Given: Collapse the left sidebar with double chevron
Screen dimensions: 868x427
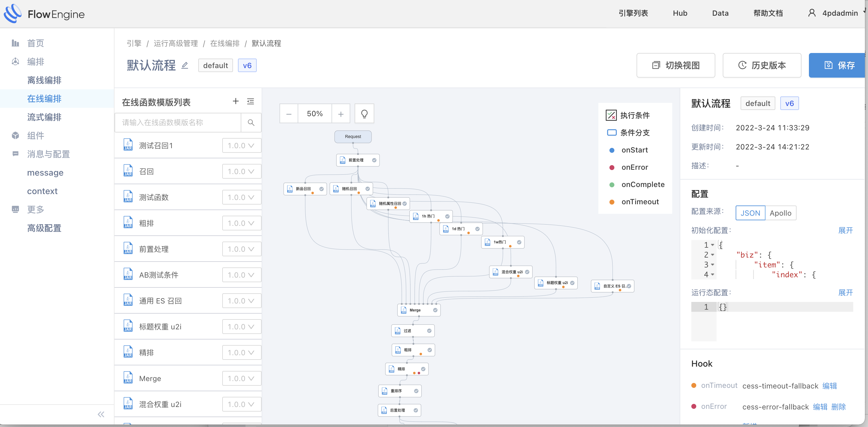Looking at the screenshot, I should [x=101, y=414].
